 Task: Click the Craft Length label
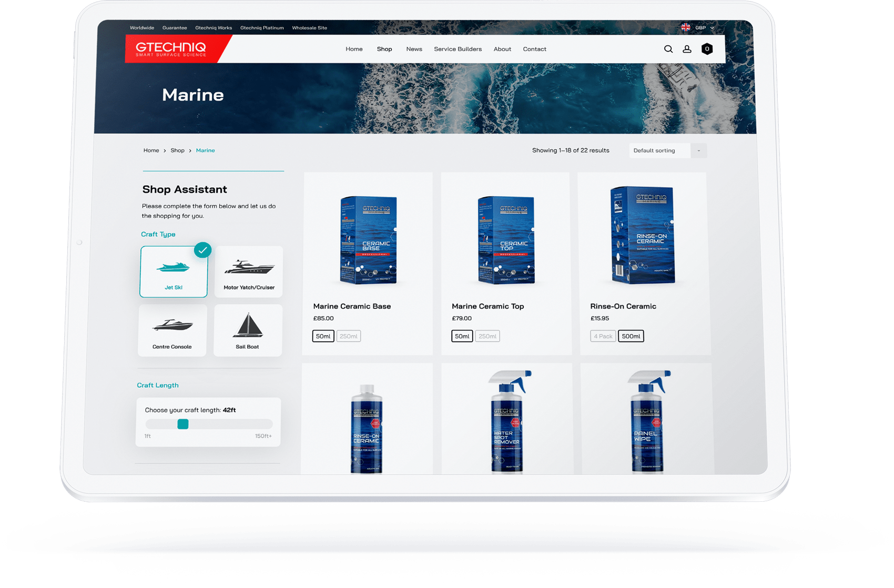(158, 385)
